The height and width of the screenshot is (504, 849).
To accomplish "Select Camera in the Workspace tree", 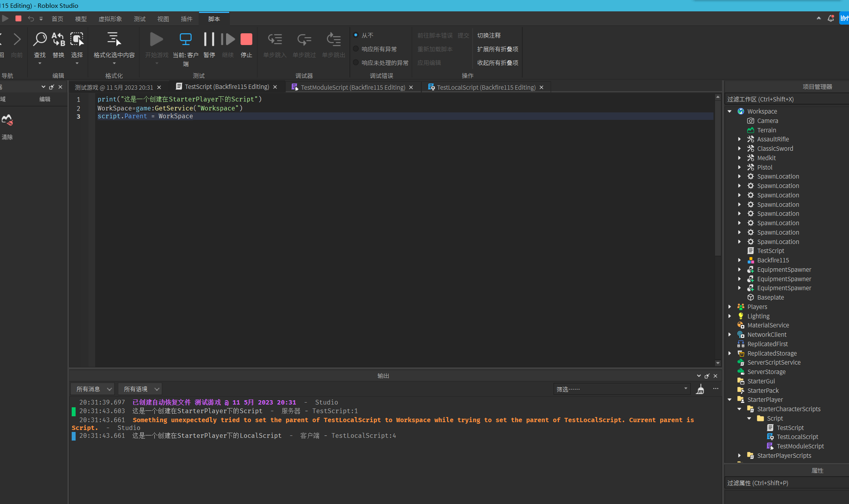I will coord(767,121).
